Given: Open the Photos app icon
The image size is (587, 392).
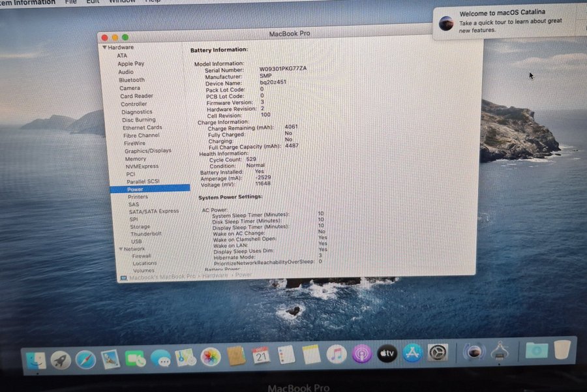Looking at the screenshot, I should click(210, 357).
